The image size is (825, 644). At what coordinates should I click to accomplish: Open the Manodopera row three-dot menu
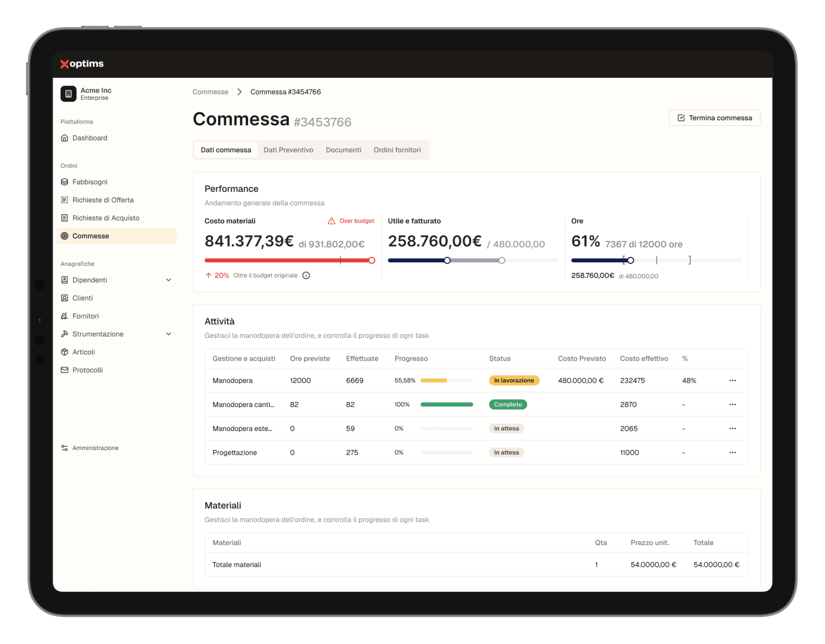732,380
